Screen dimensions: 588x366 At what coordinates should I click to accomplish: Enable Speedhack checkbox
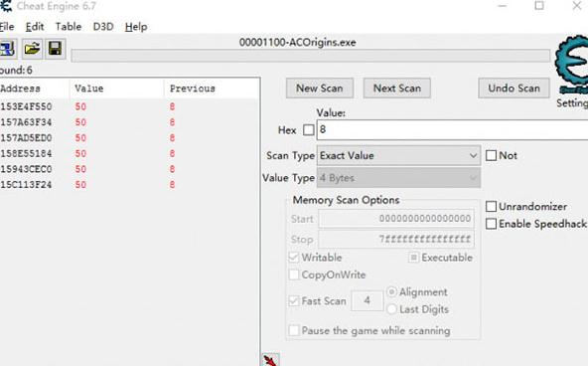click(x=491, y=224)
